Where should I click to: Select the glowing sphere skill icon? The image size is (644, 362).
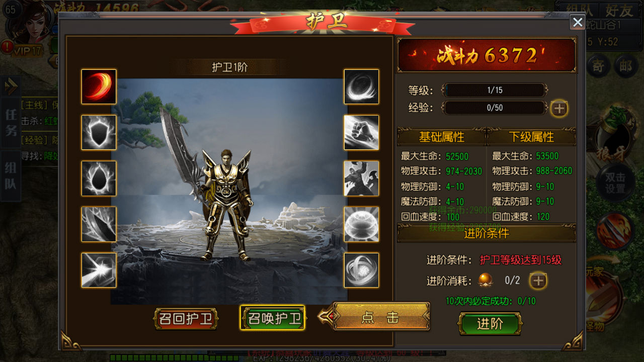pos(361,224)
